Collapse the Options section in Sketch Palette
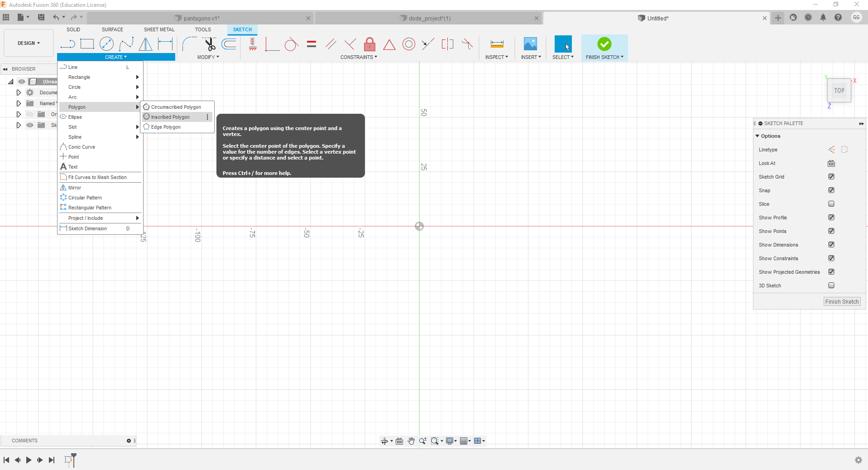The height and width of the screenshot is (470, 868). pyautogui.click(x=758, y=136)
